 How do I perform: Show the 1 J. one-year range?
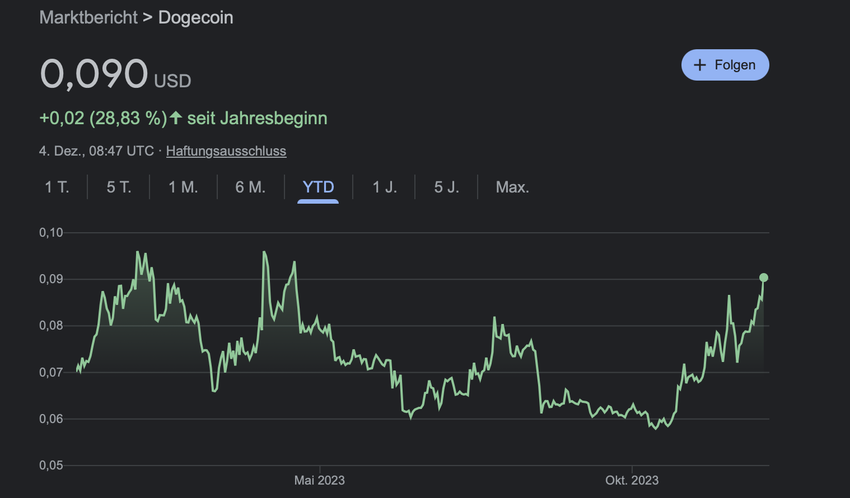click(384, 187)
